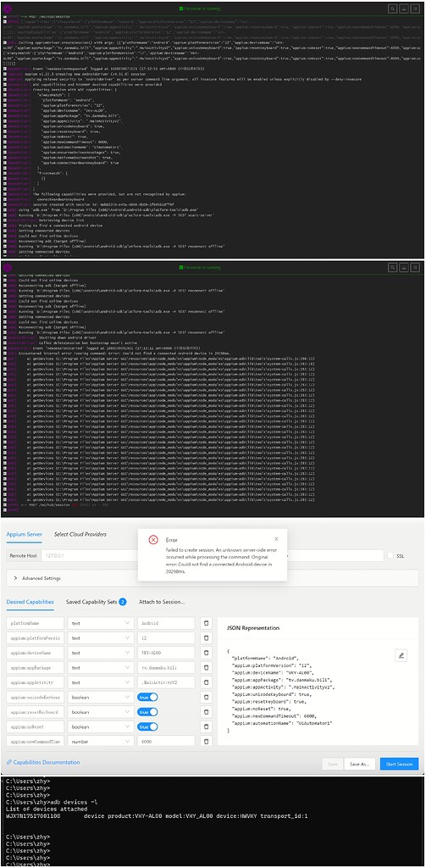Open the type dropdown for platformName

pyautogui.click(x=101, y=623)
